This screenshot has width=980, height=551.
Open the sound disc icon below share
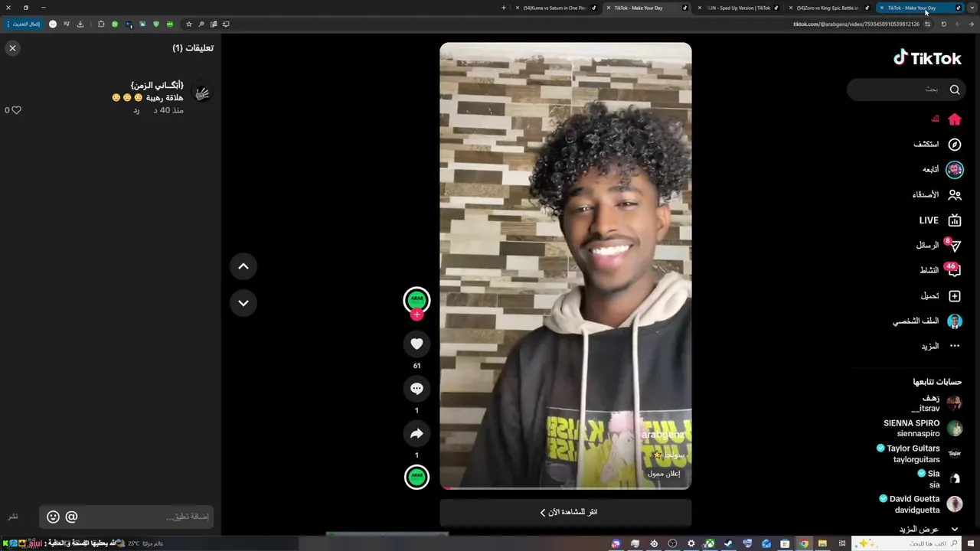click(416, 477)
